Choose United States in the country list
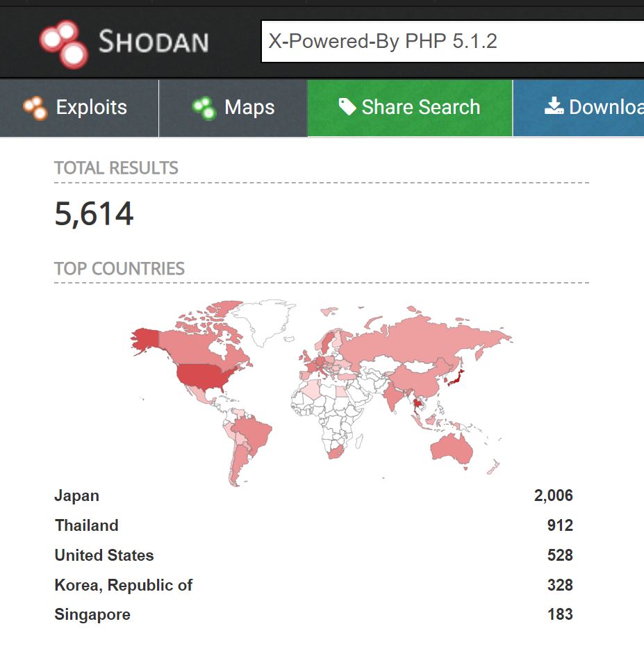The height and width of the screenshot is (649, 644). 104,556
